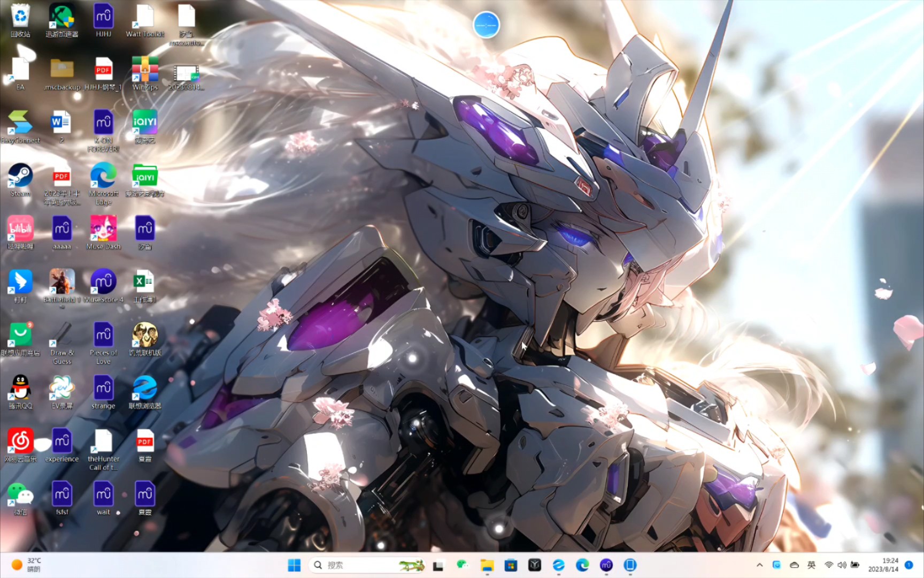Open the Windows Start menu
Image resolution: width=924 pixels, height=578 pixels.
(x=294, y=565)
